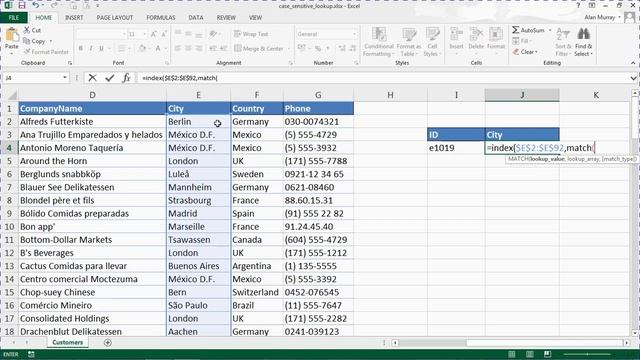Viewport: 640px width, 360px height.
Task: Click the Undo arrow icon
Action: pyautogui.click(x=36, y=6)
